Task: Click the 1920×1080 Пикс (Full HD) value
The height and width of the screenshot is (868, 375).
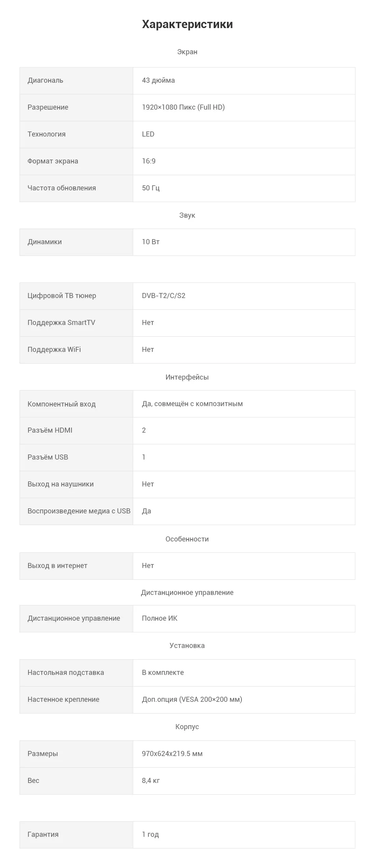Action: point(183,107)
